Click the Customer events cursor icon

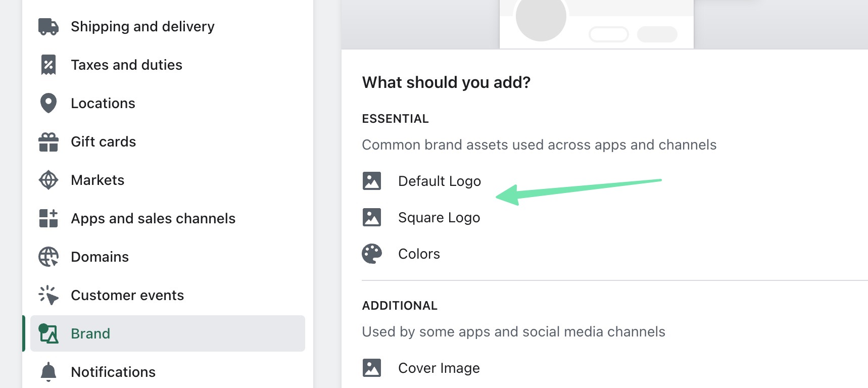pos(49,296)
